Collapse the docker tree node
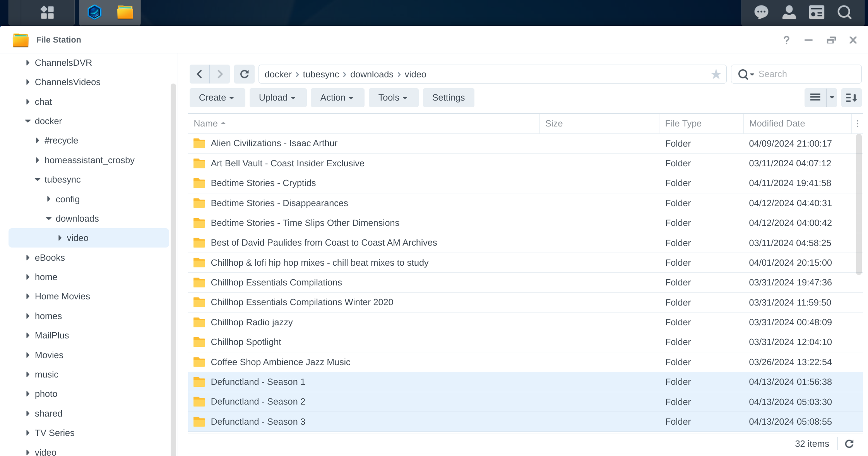Image resolution: width=868 pixels, height=456 pixels. (x=28, y=121)
